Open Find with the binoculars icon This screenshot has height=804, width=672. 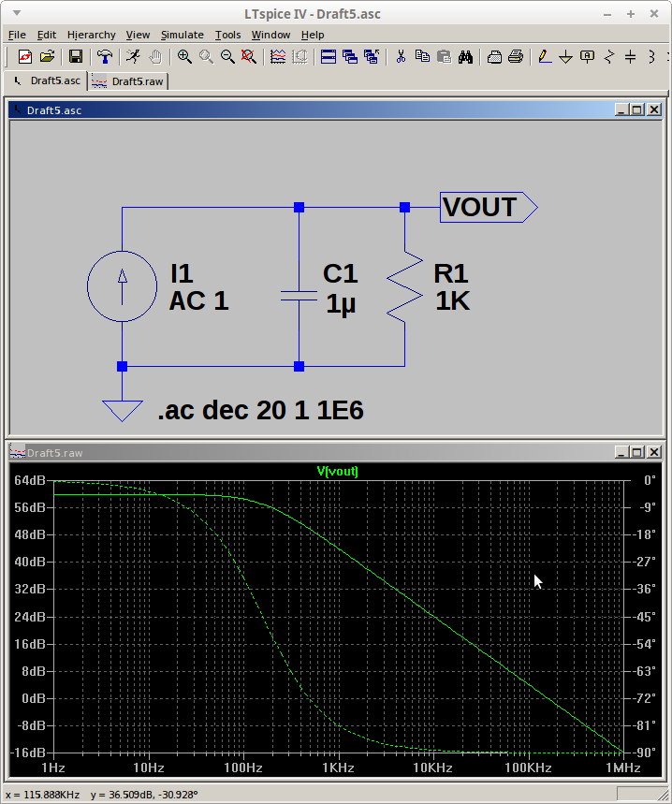pyautogui.click(x=465, y=56)
